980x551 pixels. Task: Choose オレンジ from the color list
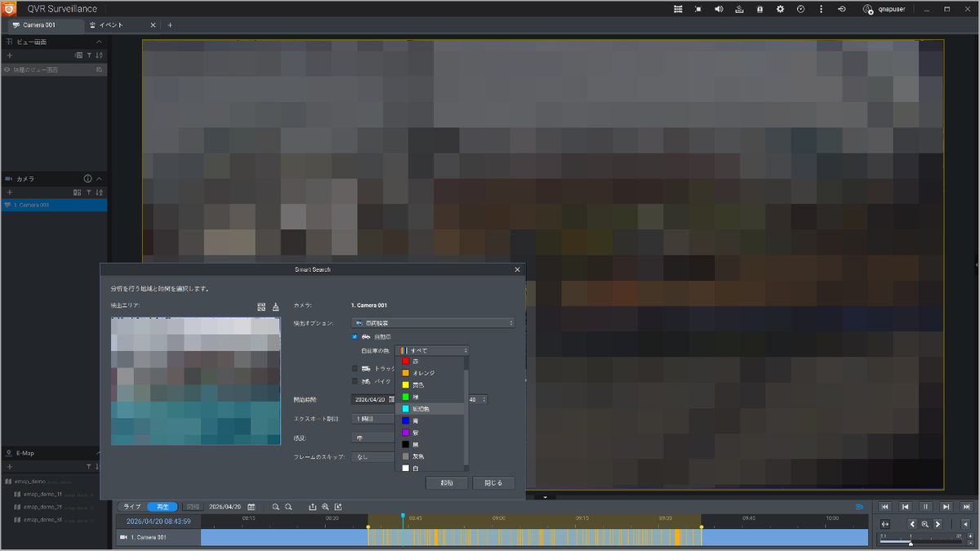[x=425, y=373]
